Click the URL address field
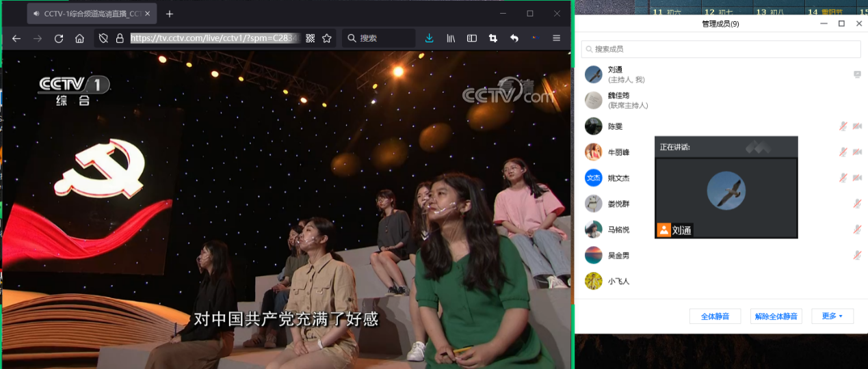The image size is (868, 369). click(214, 38)
